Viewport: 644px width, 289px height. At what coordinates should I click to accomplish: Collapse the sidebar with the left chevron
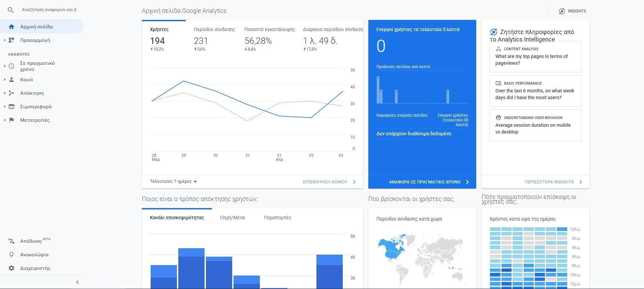(77, 282)
